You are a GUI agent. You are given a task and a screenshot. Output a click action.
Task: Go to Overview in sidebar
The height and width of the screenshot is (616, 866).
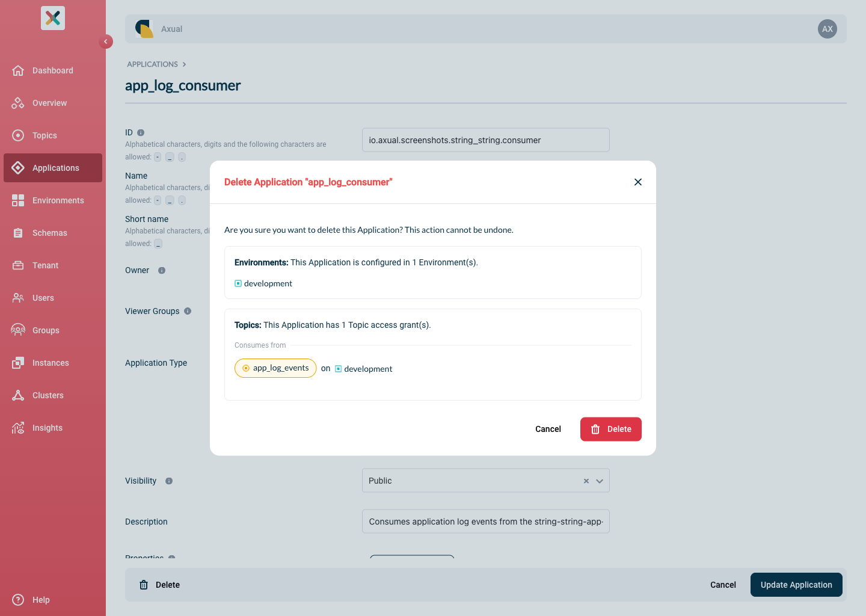point(53,103)
